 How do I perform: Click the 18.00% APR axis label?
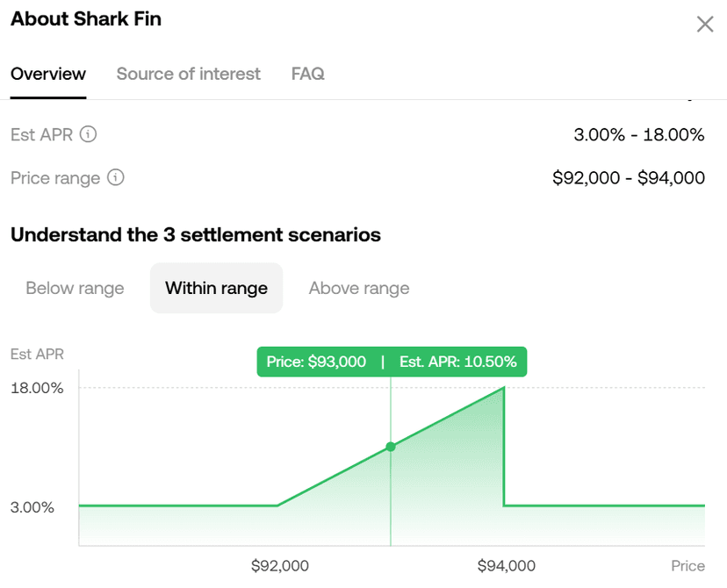(x=39, y=387)
